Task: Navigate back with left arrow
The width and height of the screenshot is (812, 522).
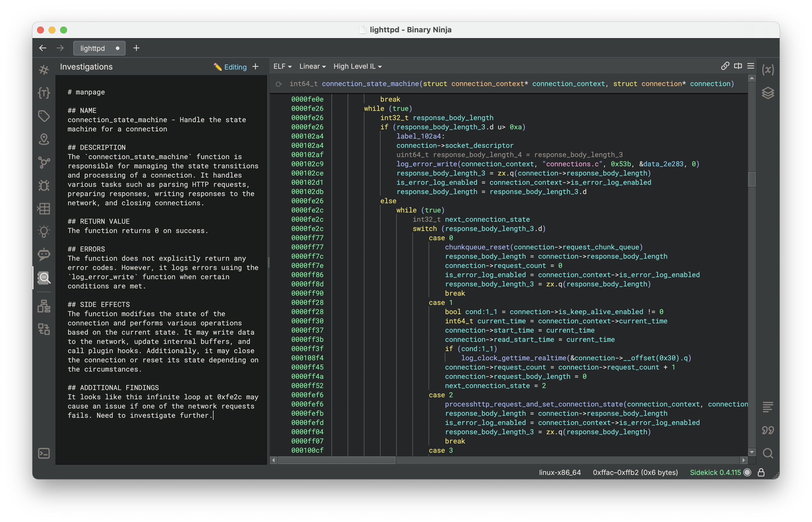Action: [x=43, y=48]
